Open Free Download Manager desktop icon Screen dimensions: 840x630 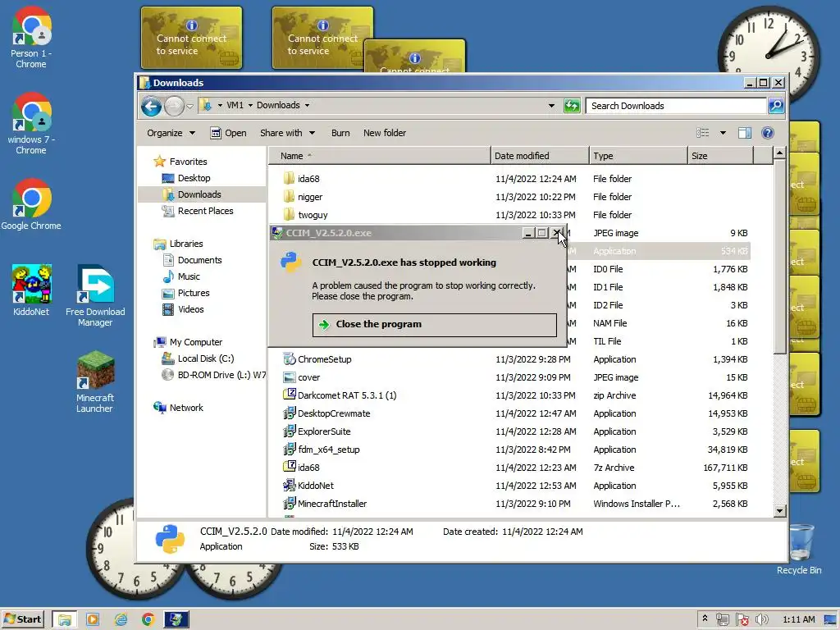[95, 295]
